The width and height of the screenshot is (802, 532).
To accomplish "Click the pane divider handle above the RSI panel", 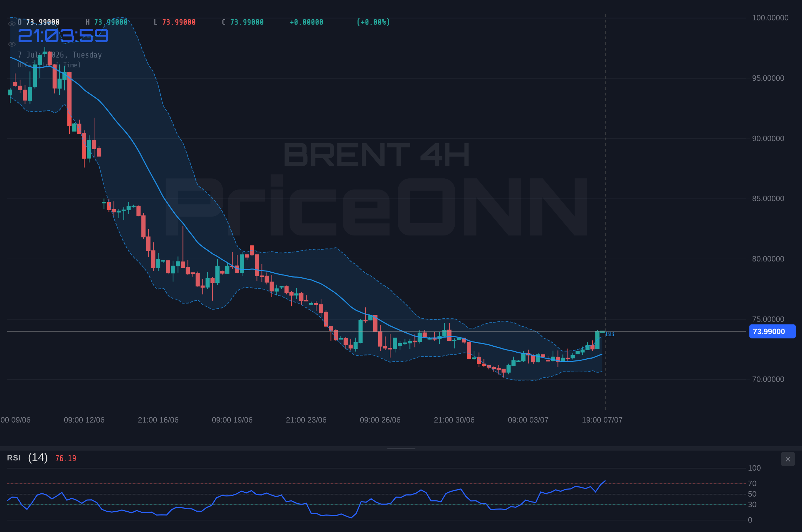I will [401, 448].
